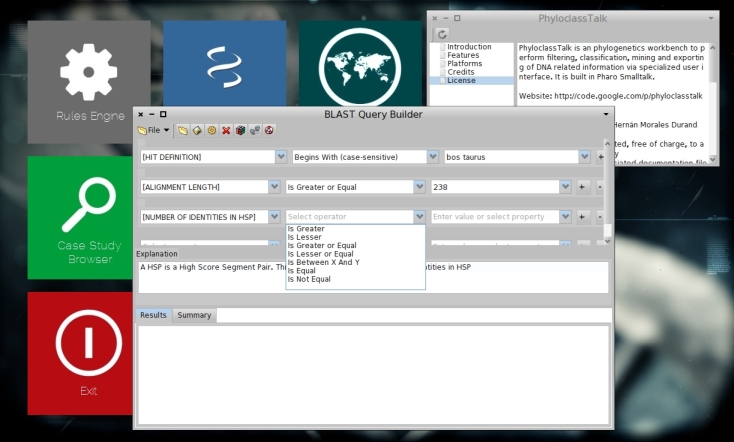Expand the [HIT DEFINITION] field dropdown
The height and width of the screenshot is (442, 734).
click(x=281, y=157)
